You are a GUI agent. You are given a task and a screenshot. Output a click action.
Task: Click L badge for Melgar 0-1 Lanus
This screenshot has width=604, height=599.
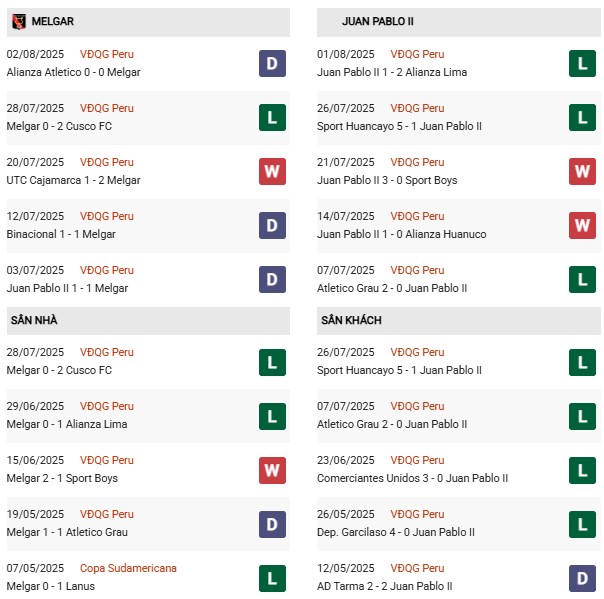[272, 577]
